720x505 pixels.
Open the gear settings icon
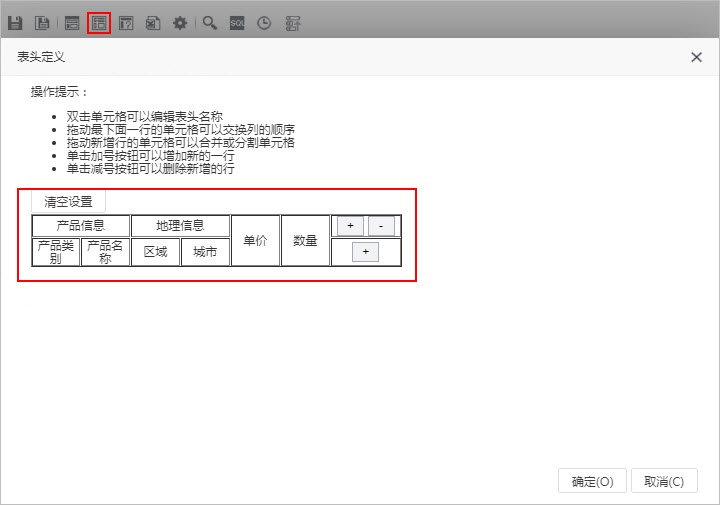point(180,23)
